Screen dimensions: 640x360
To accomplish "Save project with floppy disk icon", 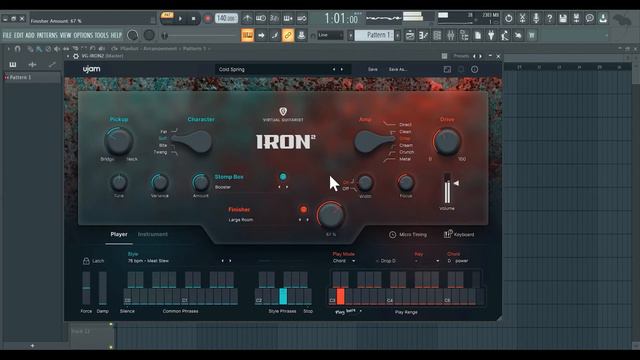I will tap(563, 18).
